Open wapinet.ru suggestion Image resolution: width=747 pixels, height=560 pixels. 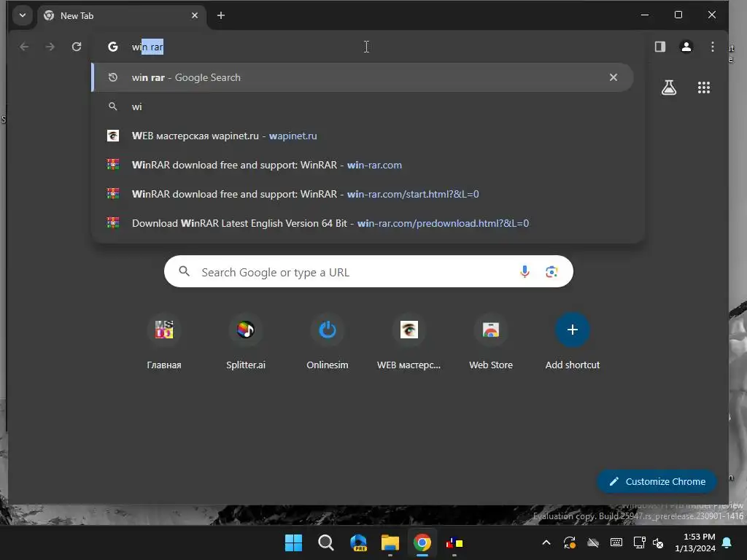coord(363,136)
